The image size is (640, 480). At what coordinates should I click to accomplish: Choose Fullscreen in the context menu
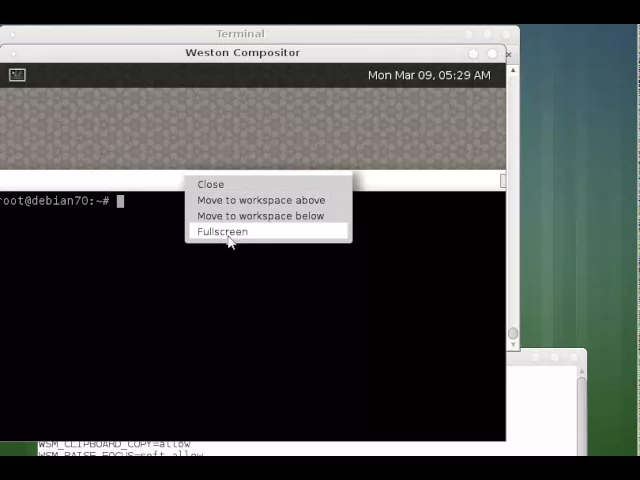pos(269,231)
